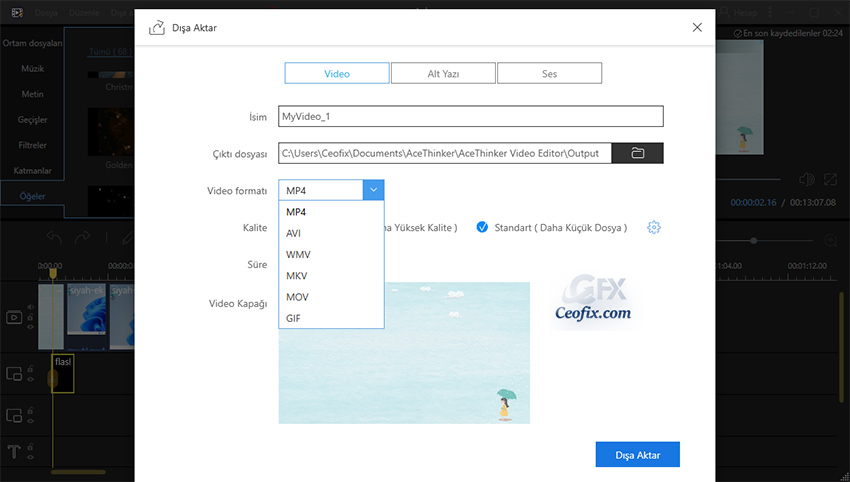850x482 pixels.
Task: Collapse the Video formatı dropdown arrow
Action: point(373,190)
